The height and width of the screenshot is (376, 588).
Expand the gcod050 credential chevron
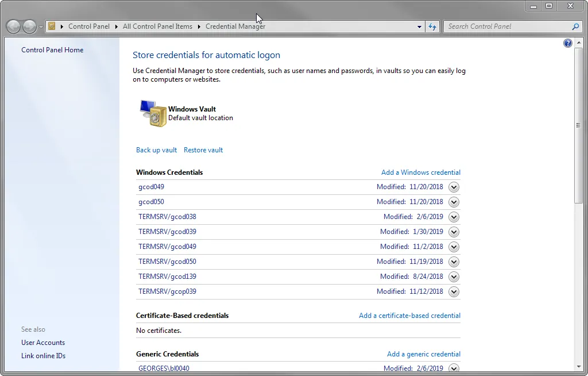coord(454,202)
